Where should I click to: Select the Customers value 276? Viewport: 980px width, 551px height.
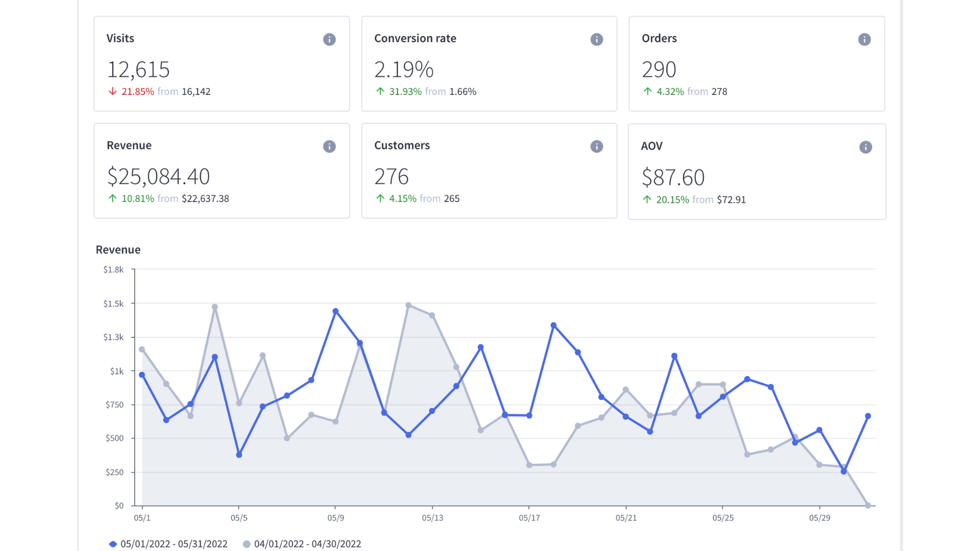coord(391,177)
